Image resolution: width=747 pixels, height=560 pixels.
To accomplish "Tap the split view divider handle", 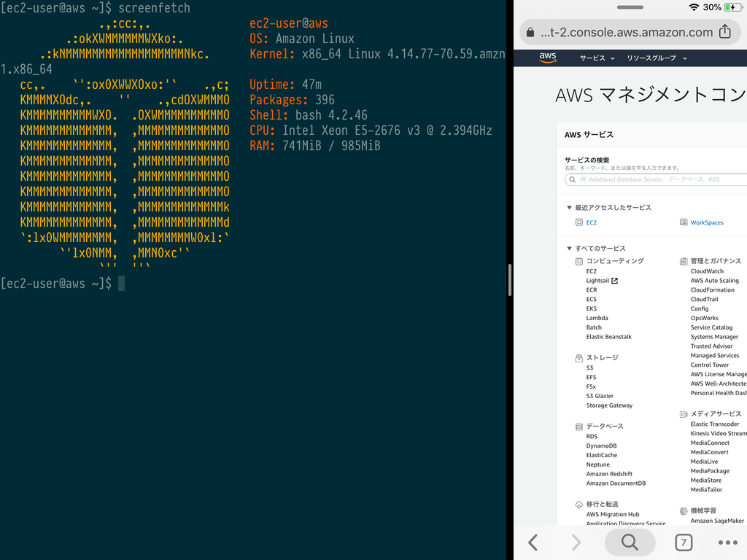I will (x=510, y=280).
